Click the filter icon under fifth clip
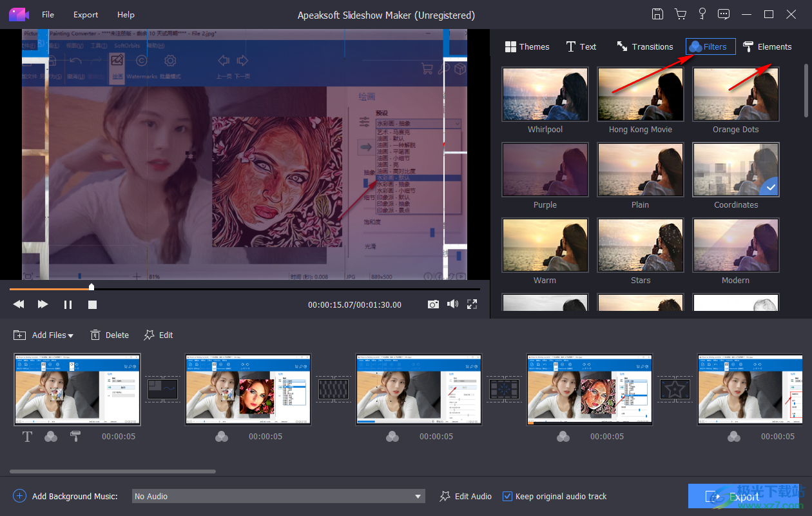 [x=734, y=437]
